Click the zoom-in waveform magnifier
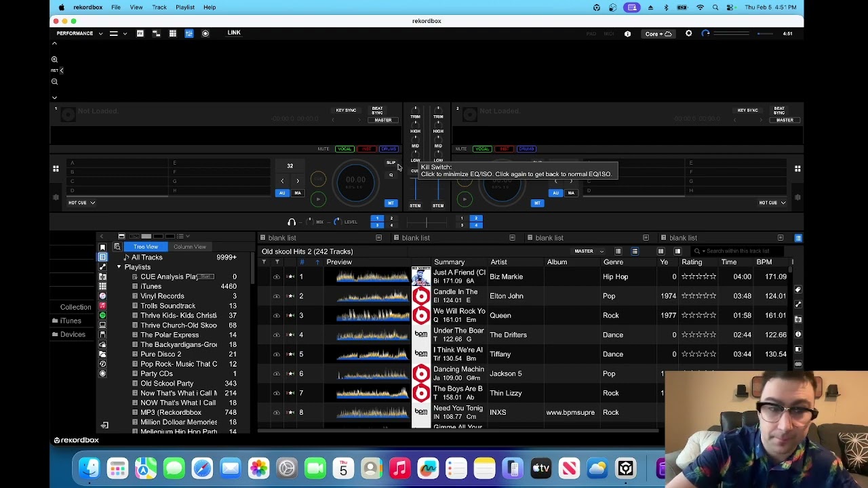The image size is (868, 488). (54, 60)
